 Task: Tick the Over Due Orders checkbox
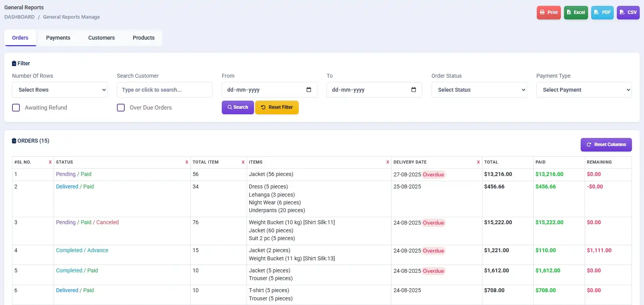121,108
